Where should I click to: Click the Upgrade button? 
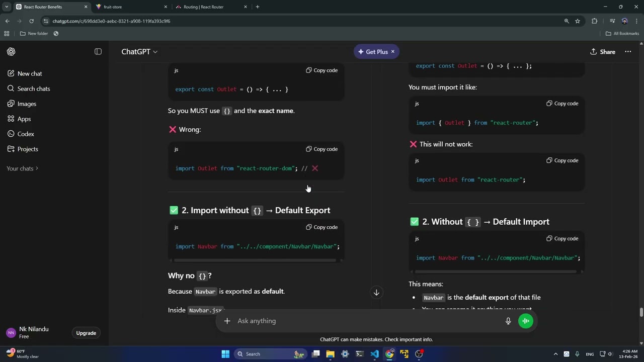[x=86, y=333]
